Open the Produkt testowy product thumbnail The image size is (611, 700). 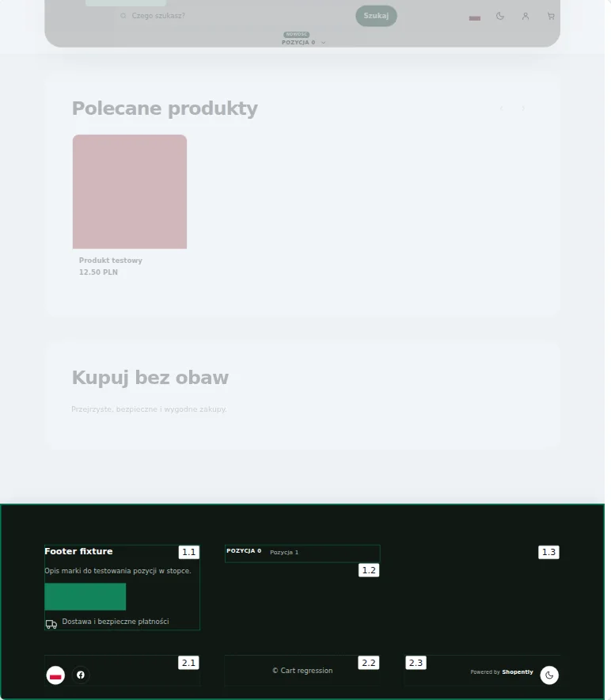tap(130, 192)
